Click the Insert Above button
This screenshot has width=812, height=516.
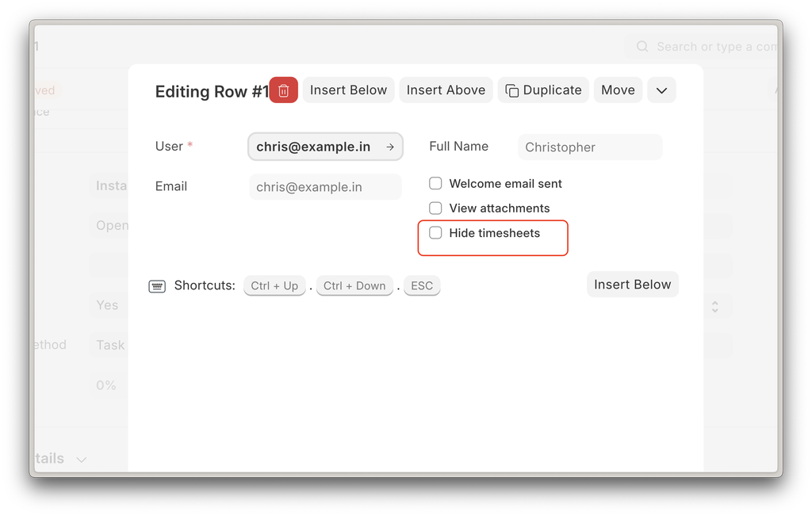tap(446, 90)
